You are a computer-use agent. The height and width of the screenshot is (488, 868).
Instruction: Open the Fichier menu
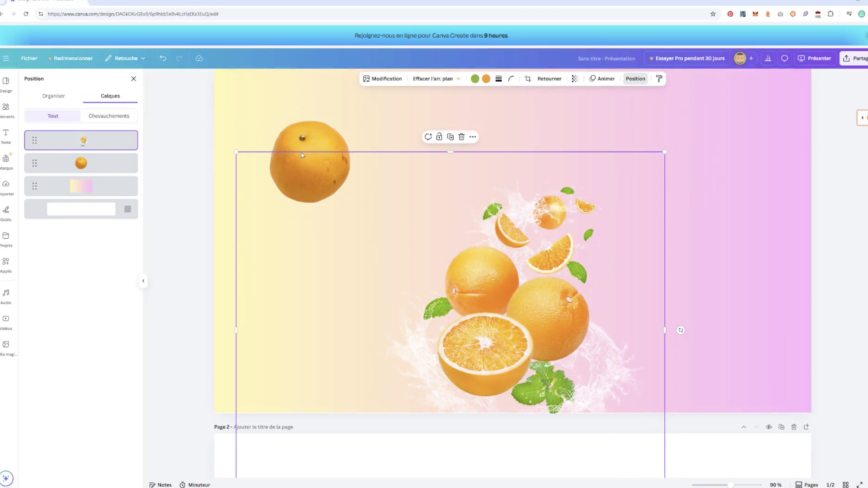[x=29, y=58]
